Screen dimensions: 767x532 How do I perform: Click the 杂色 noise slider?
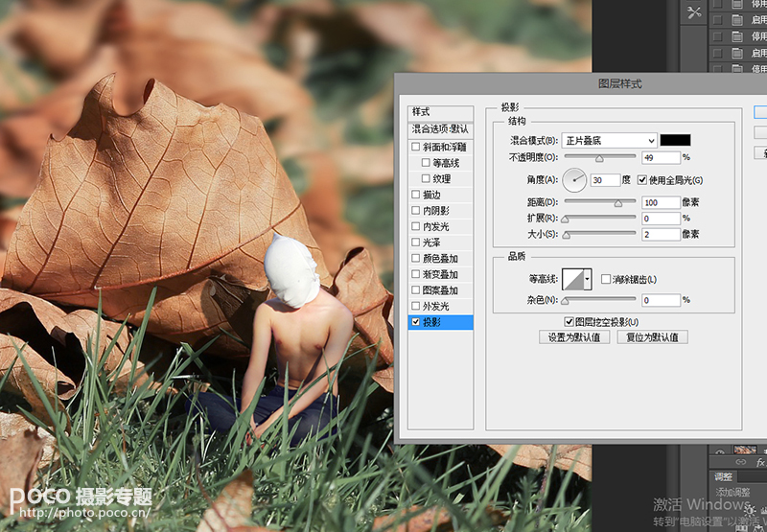pyautogui.click(x=600, y=300)
